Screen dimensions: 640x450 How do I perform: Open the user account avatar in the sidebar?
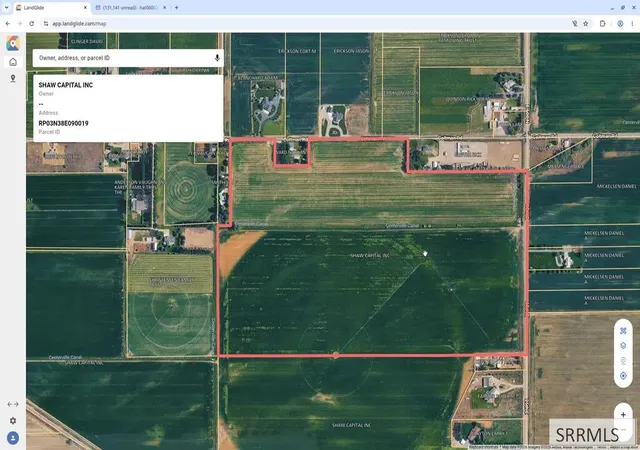pos(13,438)
